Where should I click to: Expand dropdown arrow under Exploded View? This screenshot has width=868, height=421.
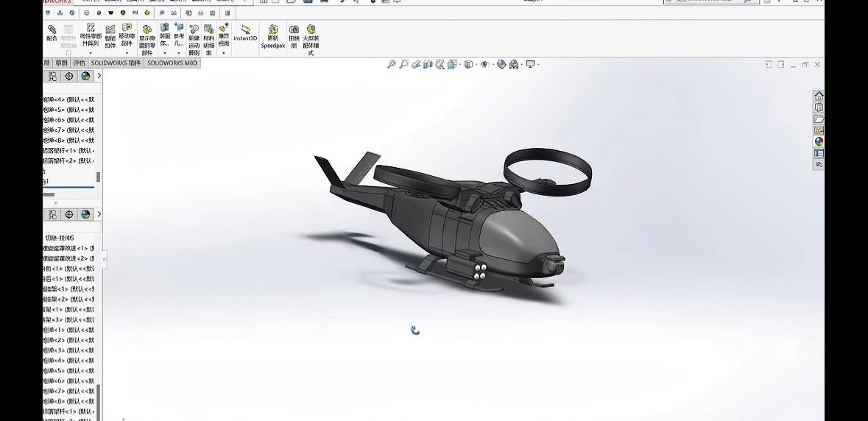[224, 54]
